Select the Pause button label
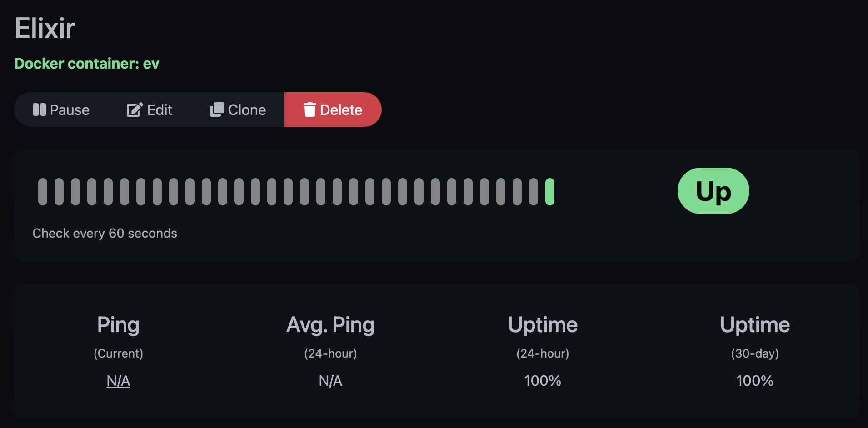Viewport: 868px width, 428px height. point(70,110)
